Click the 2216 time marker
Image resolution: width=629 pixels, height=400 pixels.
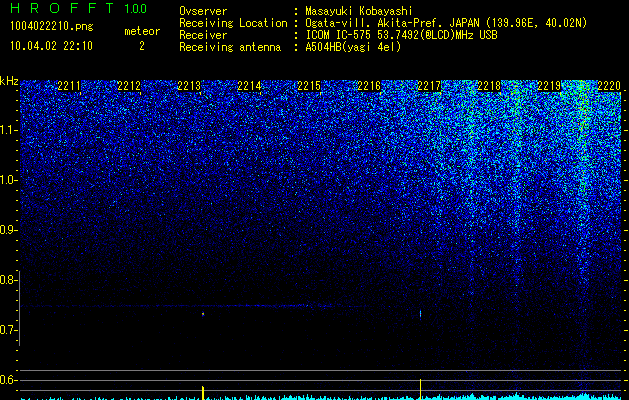click(369, 86)
